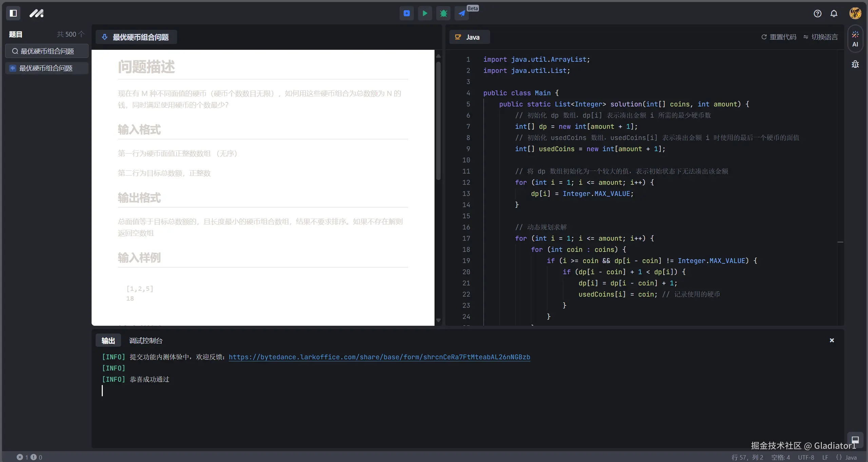This screenshot has width=868, height=462.
Task: Click the MarsCode logo icon
Action: (x=36, y=13)
